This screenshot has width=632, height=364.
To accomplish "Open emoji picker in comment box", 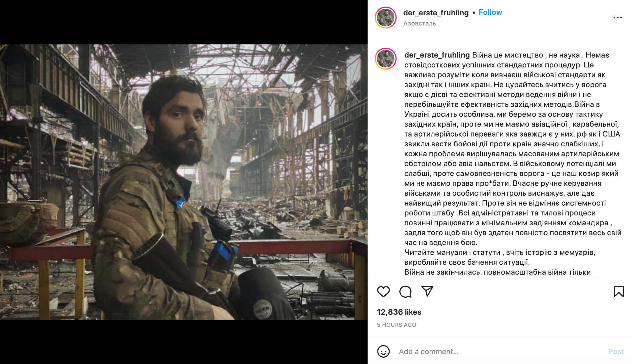I will point(383,351).
